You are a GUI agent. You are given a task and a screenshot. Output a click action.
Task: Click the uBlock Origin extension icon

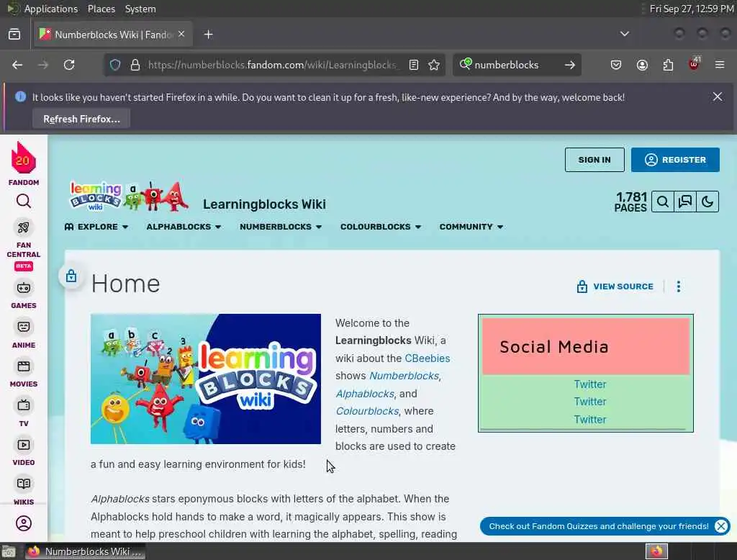click(694, 64)
